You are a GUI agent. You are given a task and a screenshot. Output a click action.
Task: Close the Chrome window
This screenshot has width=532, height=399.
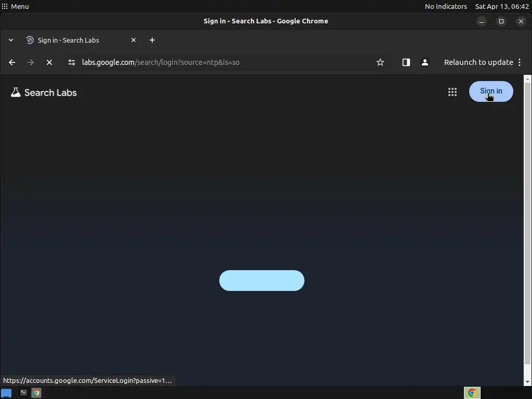(x=521, y=21)
